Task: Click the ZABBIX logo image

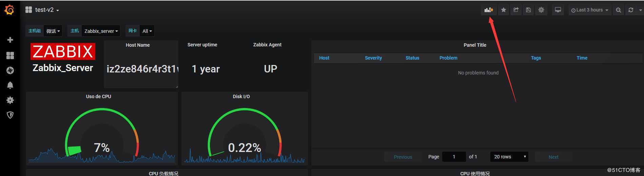Action: [63, 51]
